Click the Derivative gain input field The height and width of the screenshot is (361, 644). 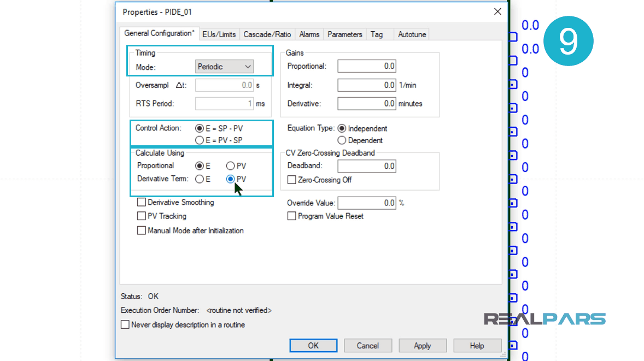(x=367, y=103)
